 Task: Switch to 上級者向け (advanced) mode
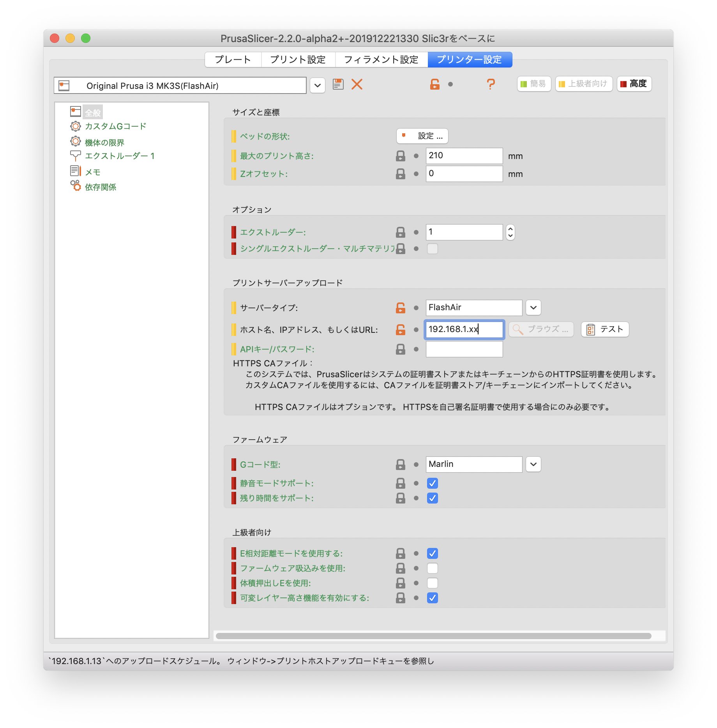tap(584, 84)
